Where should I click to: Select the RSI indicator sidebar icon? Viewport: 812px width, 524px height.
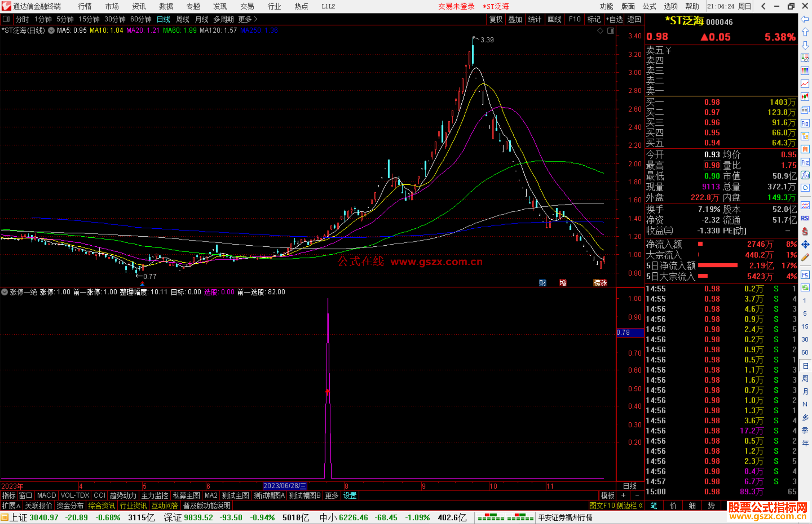pyautogui.click(x=805, y=218)
